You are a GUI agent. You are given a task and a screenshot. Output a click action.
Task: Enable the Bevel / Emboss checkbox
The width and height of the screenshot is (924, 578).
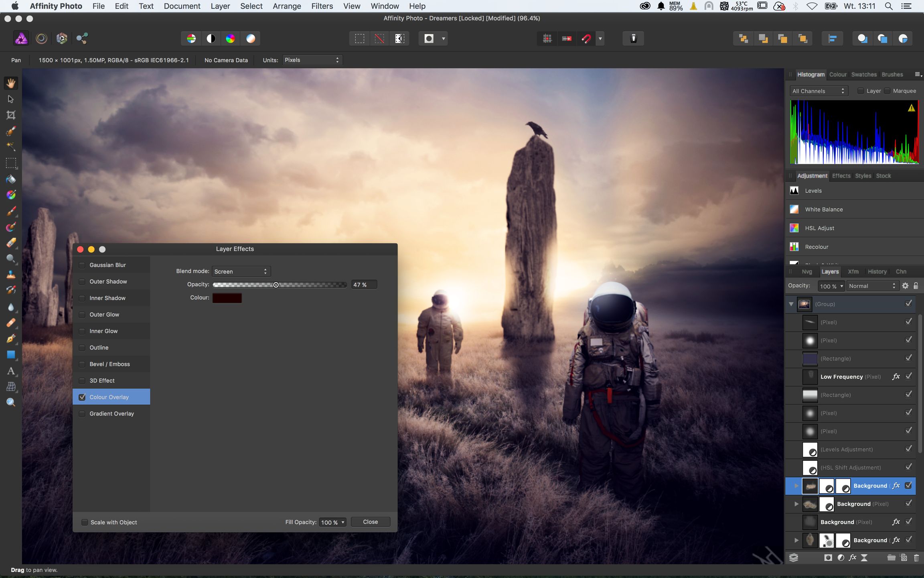click(x=82, y=364)
